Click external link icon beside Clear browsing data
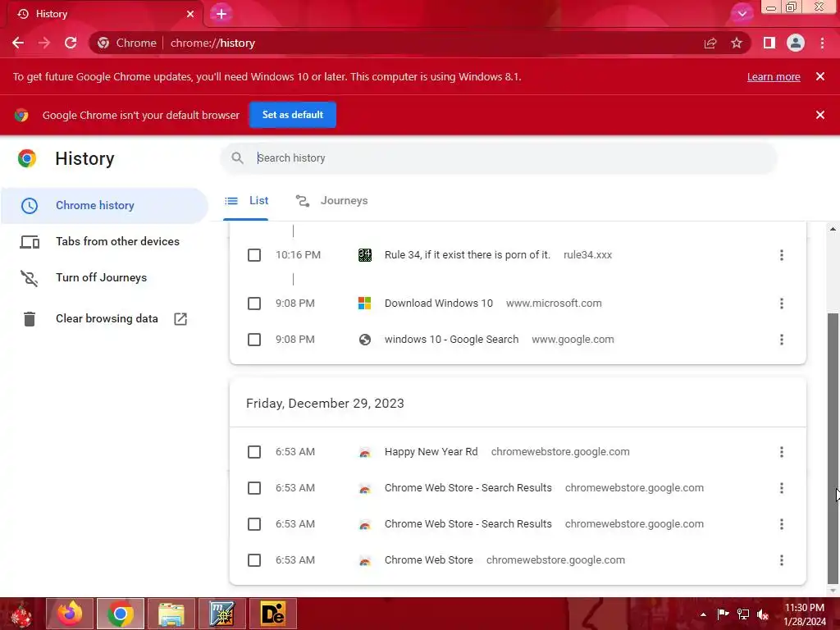This screenshot has width=840, height=630. [x=180, y=319]
